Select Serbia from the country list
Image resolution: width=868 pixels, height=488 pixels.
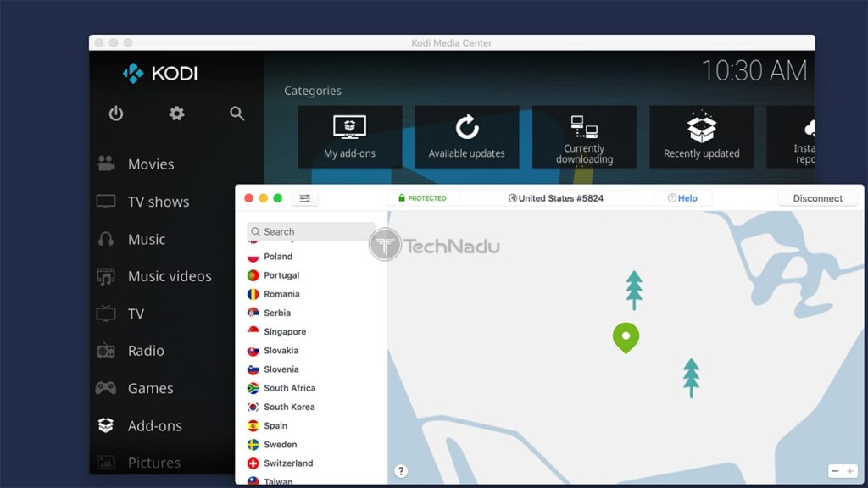click(277, 313)
